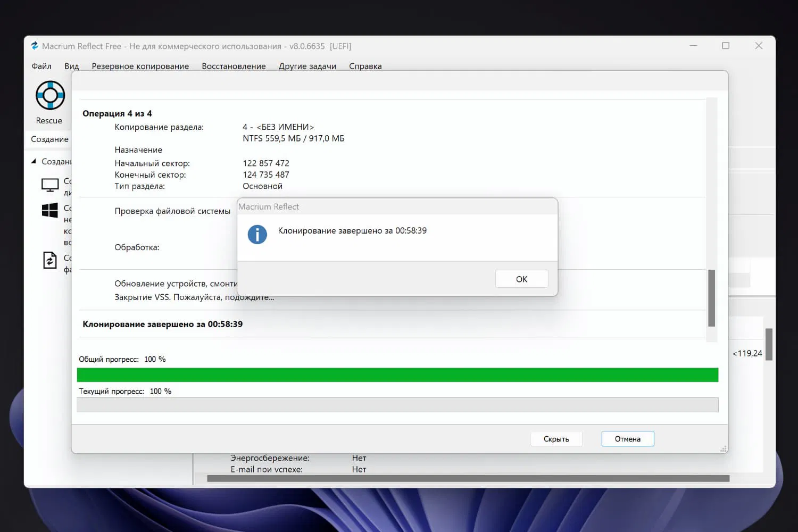Click the log panel vertical scrollbar thumb
The height and width of the screenshot is (532, 798).
coord(711,298)
